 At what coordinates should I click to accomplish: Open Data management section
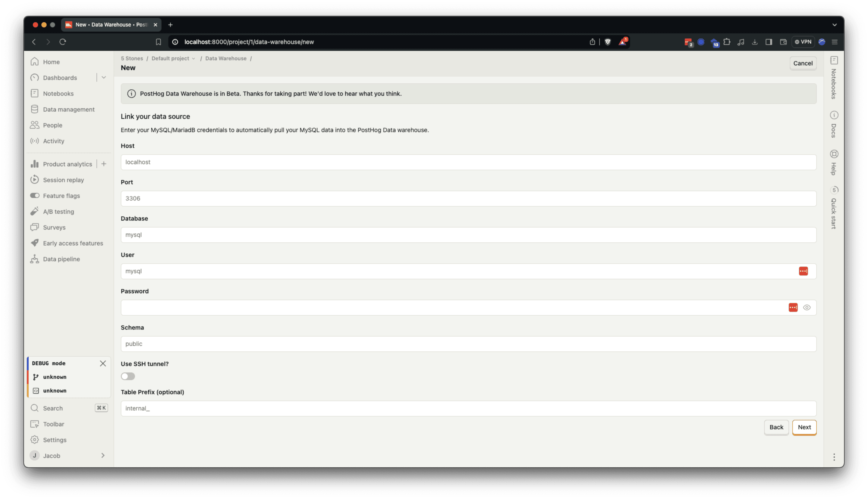click(x=69, y=109)
